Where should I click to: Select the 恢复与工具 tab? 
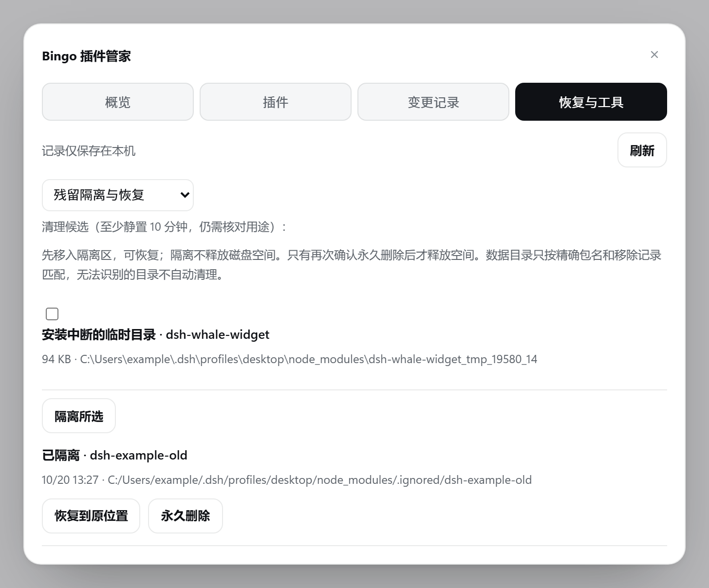point(591,102)
